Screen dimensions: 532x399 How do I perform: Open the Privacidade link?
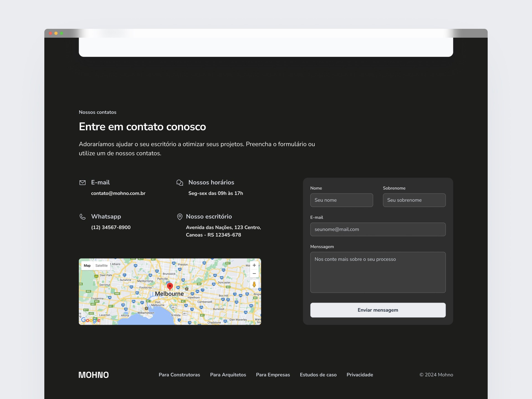(360, 375)
